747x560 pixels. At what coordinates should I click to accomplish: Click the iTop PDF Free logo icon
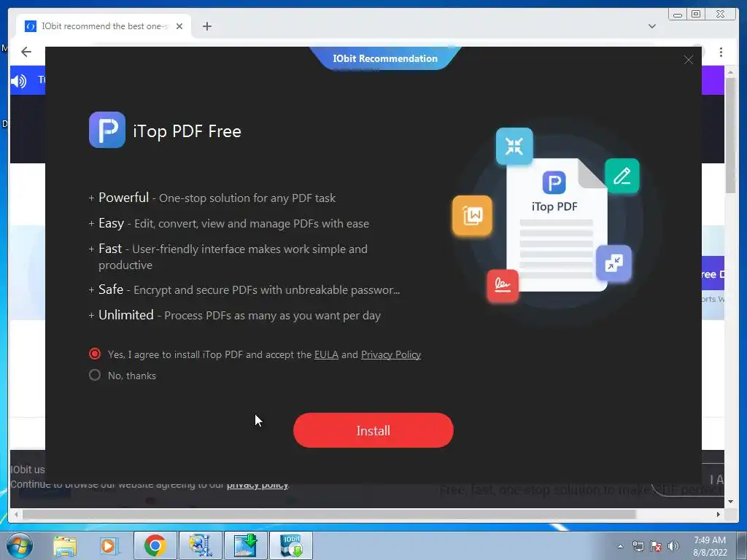point(107,130)
